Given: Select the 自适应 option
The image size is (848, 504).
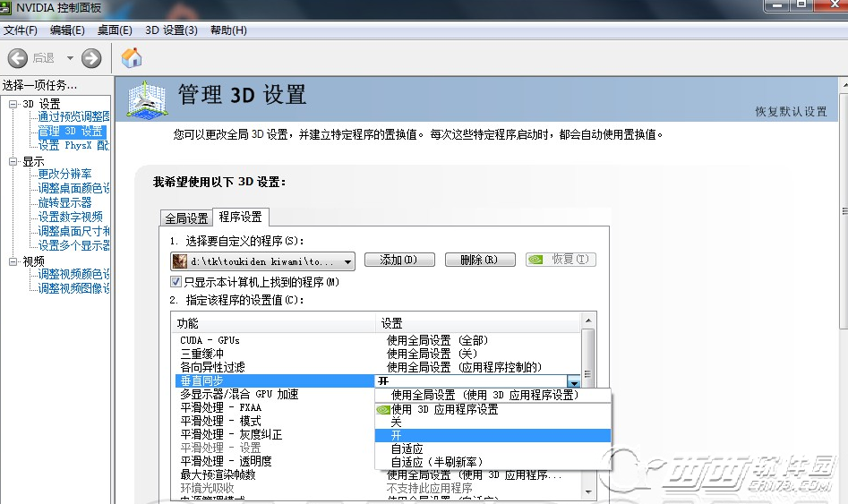Looking at the screenshot, I should tap(493, 448).
